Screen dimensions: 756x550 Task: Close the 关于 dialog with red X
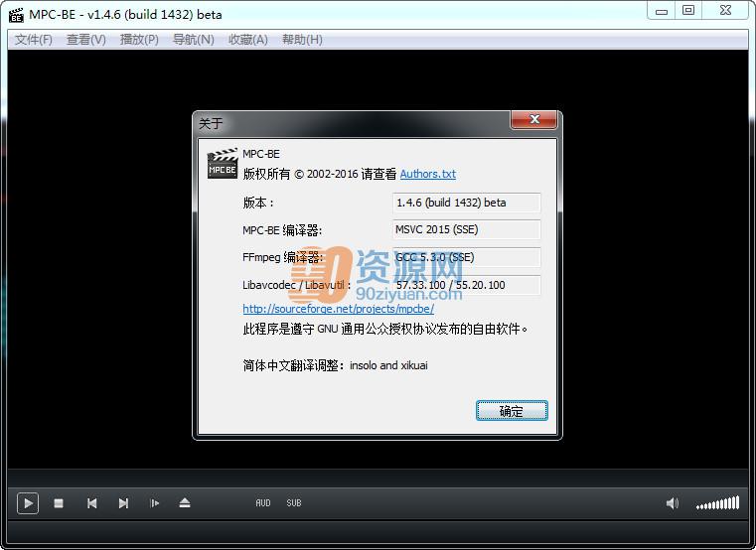(x=533, y=119)
